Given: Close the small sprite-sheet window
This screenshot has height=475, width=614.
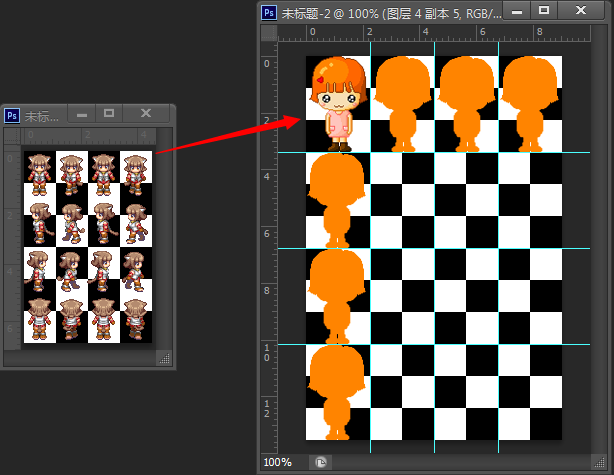Looking at the screenshot, I should 146,114.
